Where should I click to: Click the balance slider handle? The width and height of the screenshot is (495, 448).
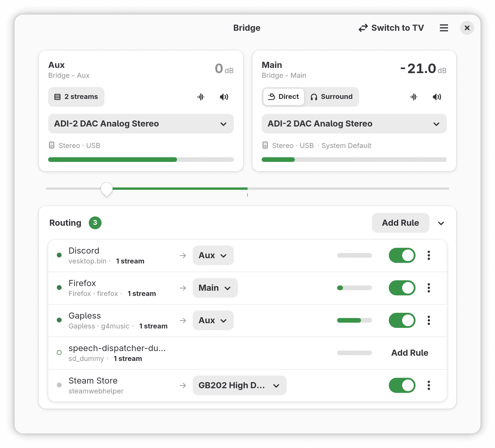107,189
